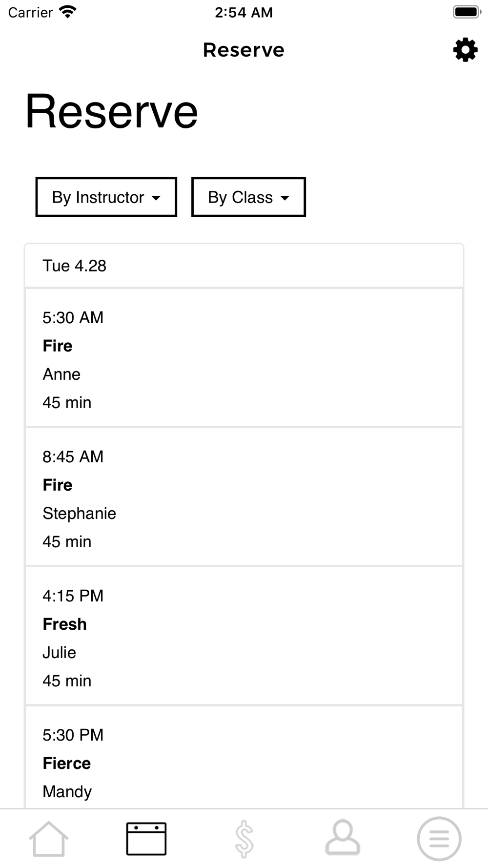Select the calendar Reserve tab icon
Image resolution: width=488 pixels, height=868 pixels.
(146, 839)
